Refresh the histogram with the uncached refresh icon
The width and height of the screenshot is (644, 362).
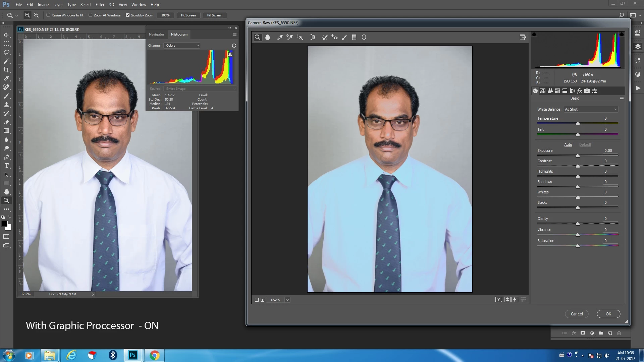(x=234, y=45)
